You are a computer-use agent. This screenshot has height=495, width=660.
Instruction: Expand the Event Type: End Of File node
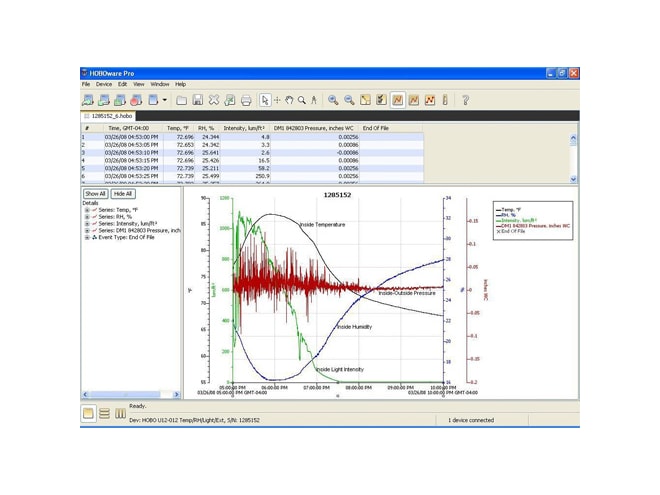(87, 238)
